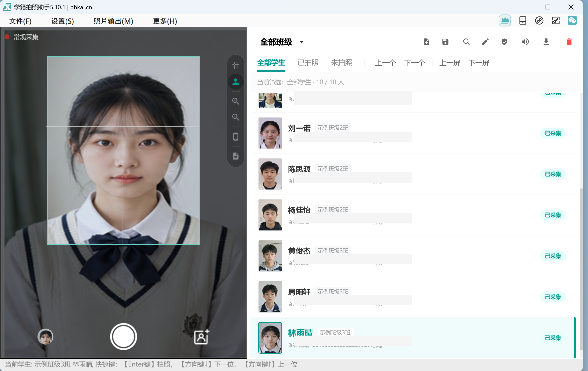Click the import portrait photo icon
Viewport: 588px width, 371px height.
[201, 337]
